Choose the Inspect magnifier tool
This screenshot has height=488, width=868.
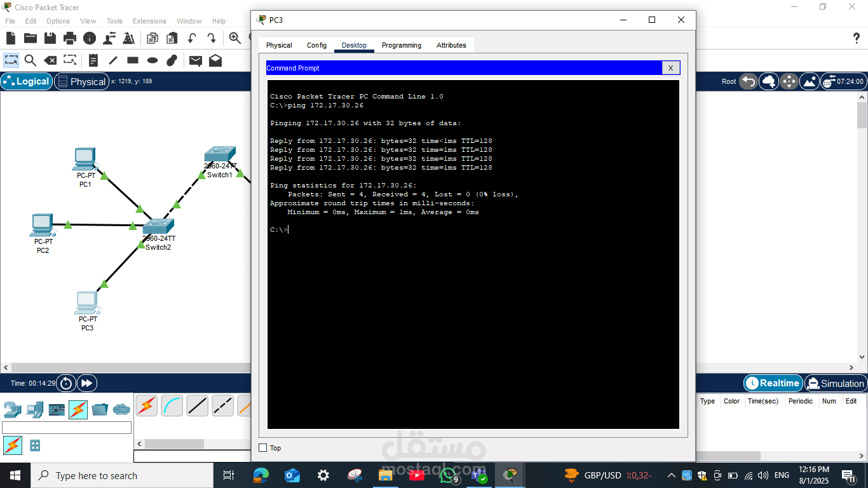tap(31, 60)
